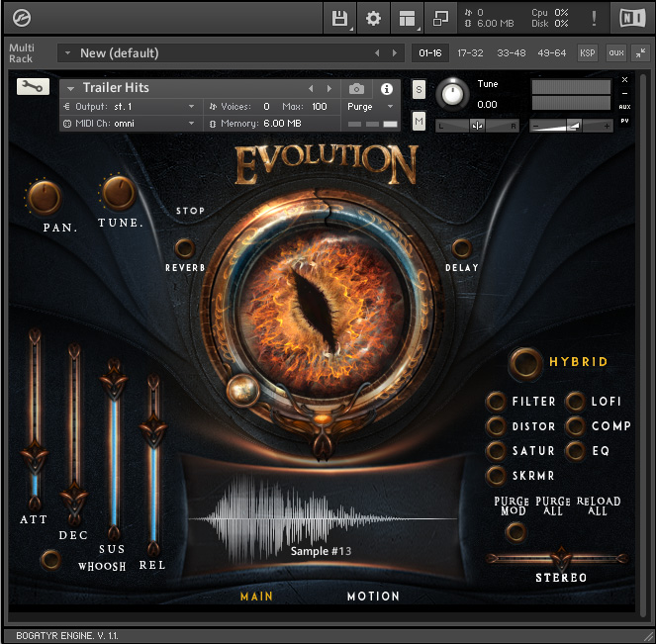Image resolution: width=656 pixels, height=644 pixels.
Task: Click the exclamation warning icon
Action: 594,18
